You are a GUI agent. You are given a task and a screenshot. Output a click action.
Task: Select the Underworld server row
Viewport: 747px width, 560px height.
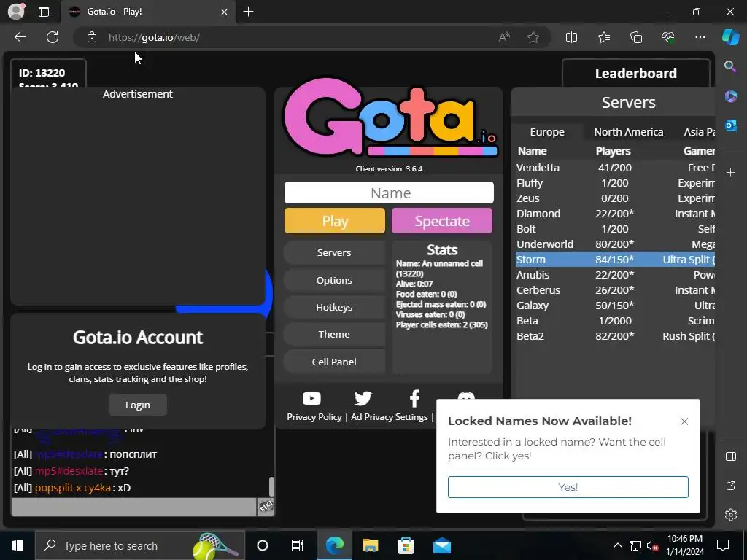click(x=615, y=244)
